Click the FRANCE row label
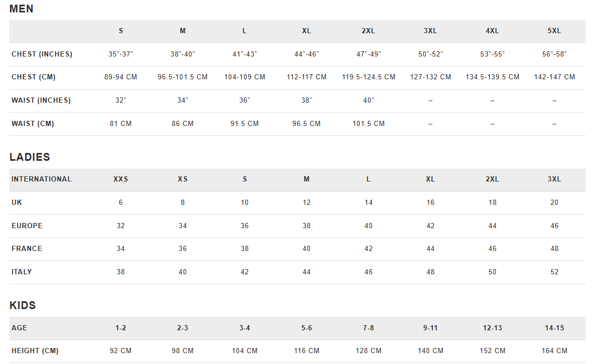Screen dimensions: 595x364 tap(26, 248)
